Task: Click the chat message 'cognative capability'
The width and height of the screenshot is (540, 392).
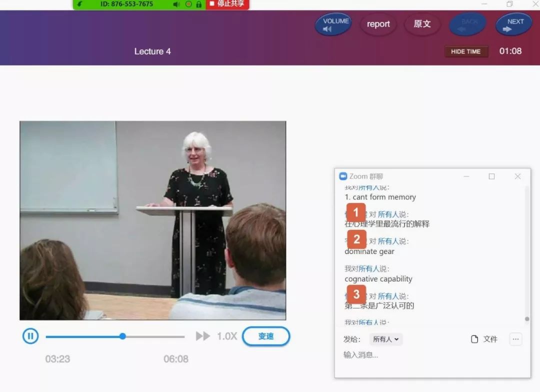Action: tap(378, 278)
